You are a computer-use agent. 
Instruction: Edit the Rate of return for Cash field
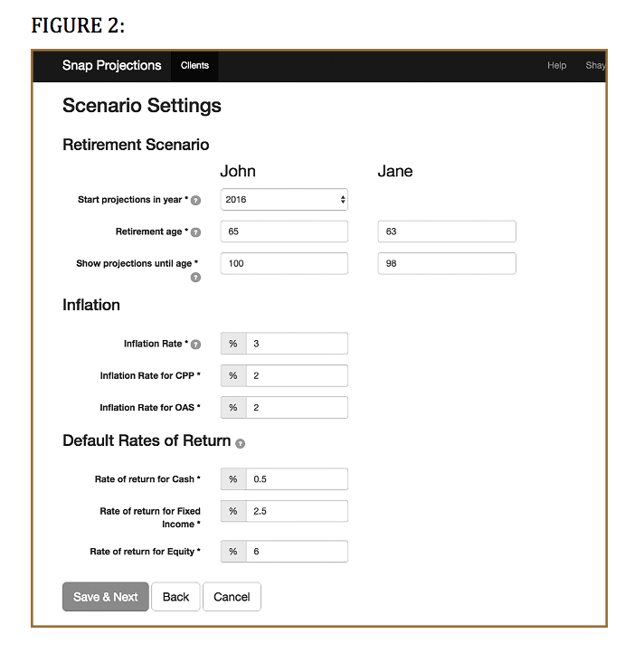[x=296, y=479]
